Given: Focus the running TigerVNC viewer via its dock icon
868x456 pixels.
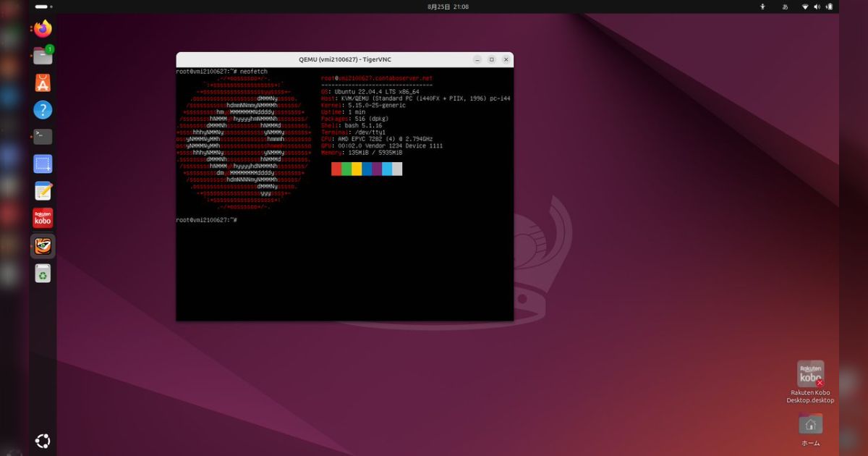Looking at the screenshot, I should (x=42, y=245).
